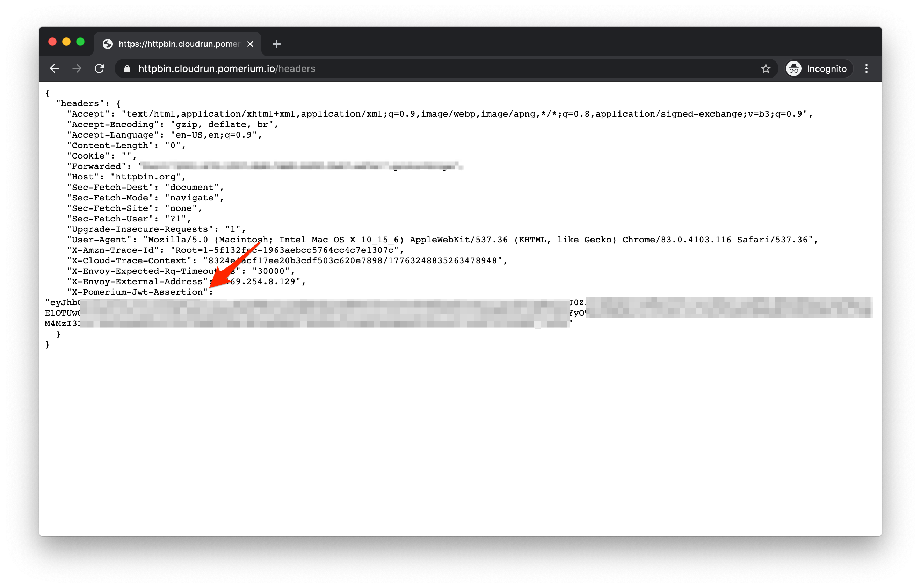921x588 pixels.
Task: Open a new tab with the plus button
Action: [276, 44]
